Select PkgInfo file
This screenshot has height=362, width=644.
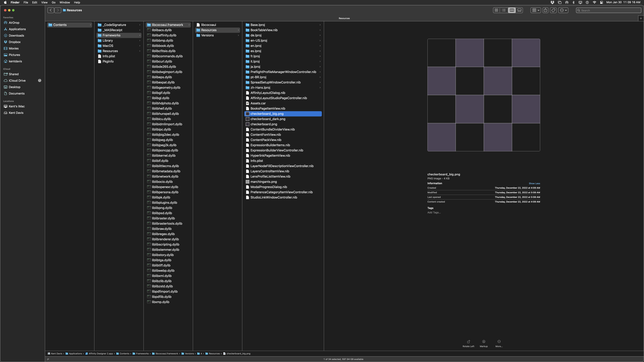[x=119, y=61]
